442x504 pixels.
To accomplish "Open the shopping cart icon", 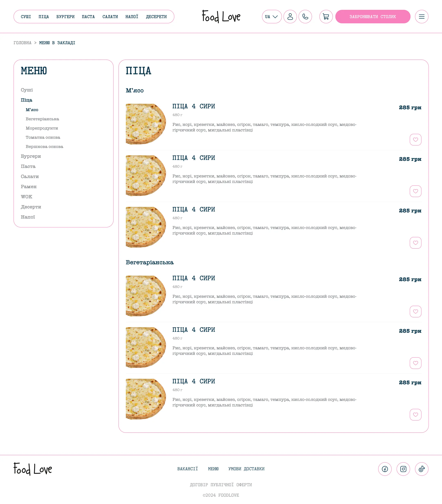I will [326, 17].
